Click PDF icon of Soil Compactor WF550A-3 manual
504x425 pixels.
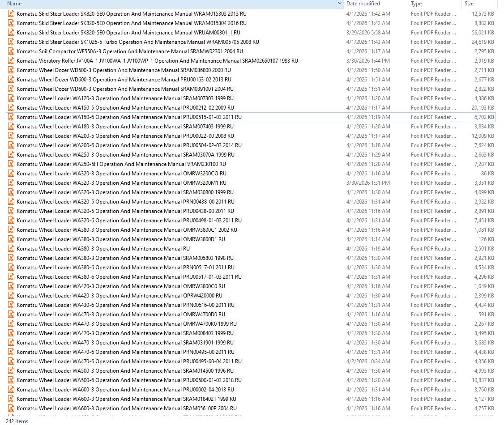(11, 51)
